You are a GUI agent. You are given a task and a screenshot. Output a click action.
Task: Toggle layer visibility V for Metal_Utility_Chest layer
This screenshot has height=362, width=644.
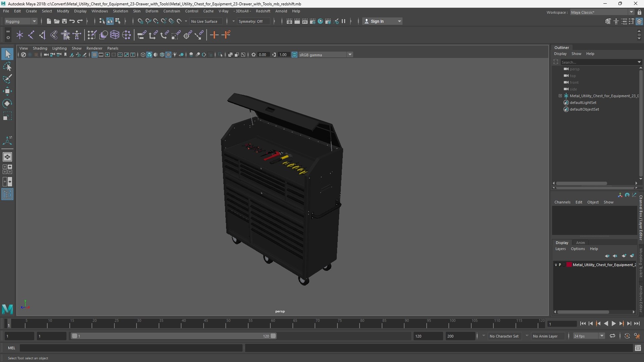point(556,265)
